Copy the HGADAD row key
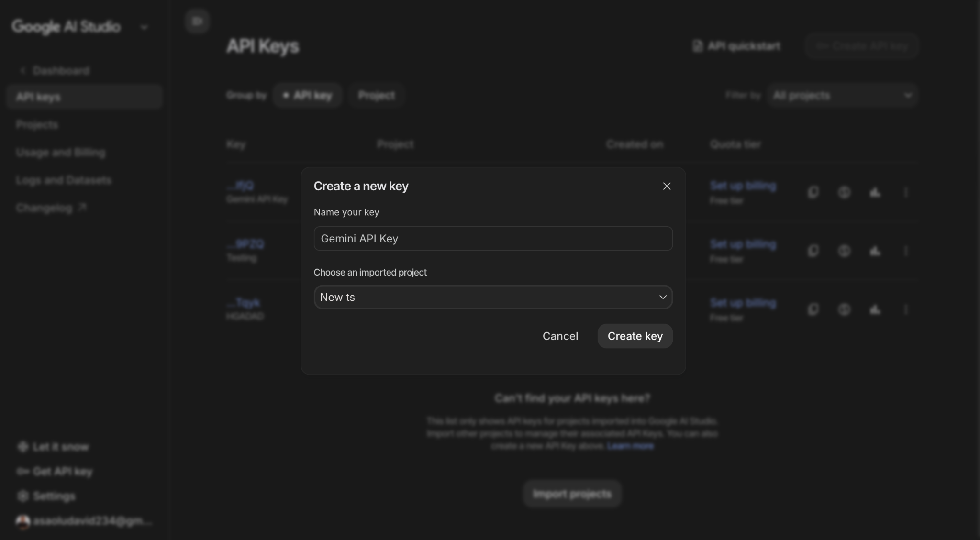980x540 pixels. [813, 309]
